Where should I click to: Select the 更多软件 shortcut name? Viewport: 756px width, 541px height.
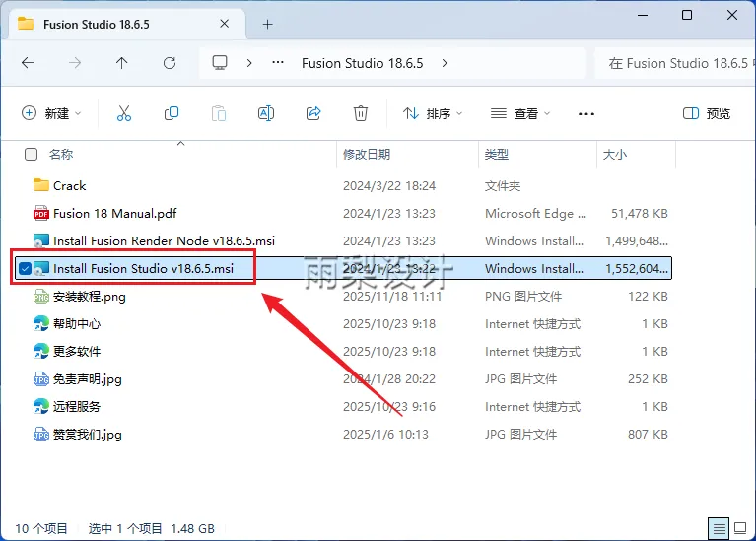pyautogui.click(x=77, y=351)
